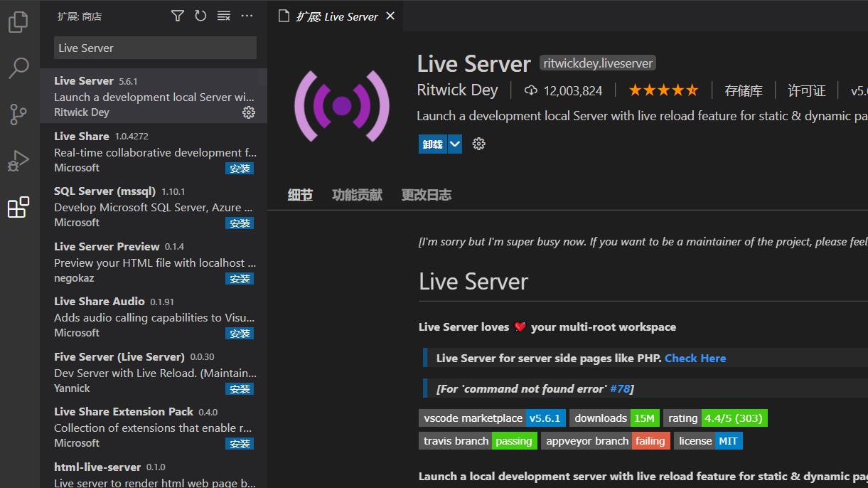The image size is (868, 488).
Task: Install the Live Share Audio extension
Action: 240,334
